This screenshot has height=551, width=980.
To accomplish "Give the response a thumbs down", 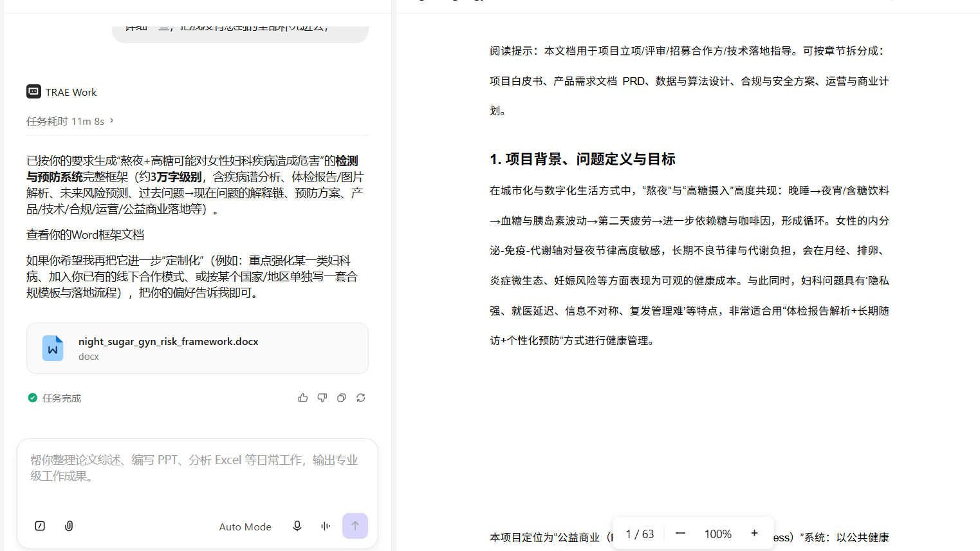I will 322,398.
